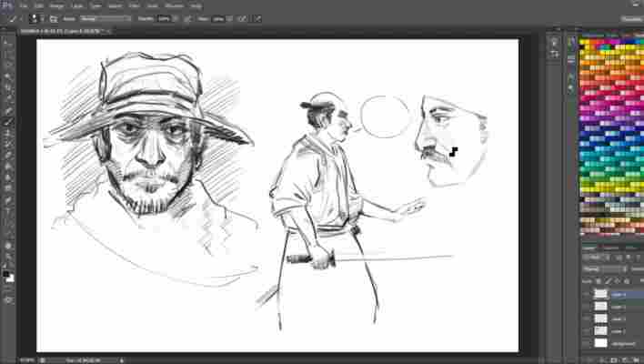Select the Hand tool

(x=8, y=246)
